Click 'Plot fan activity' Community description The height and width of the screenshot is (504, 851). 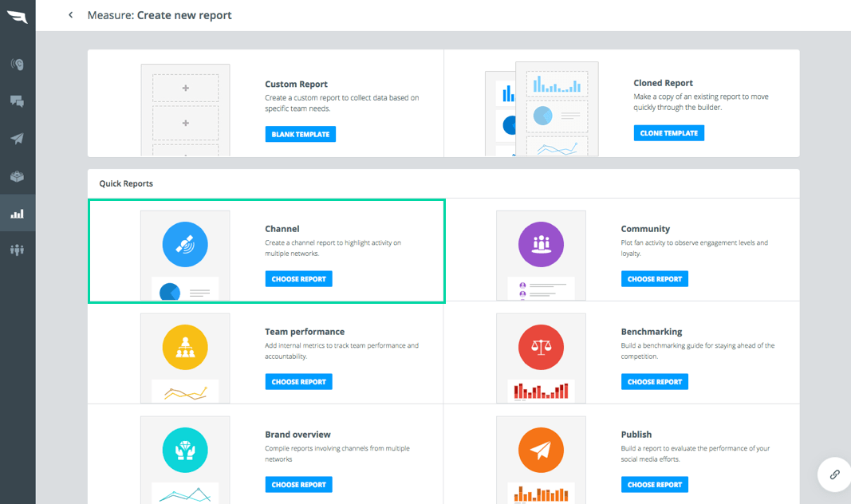694,248
